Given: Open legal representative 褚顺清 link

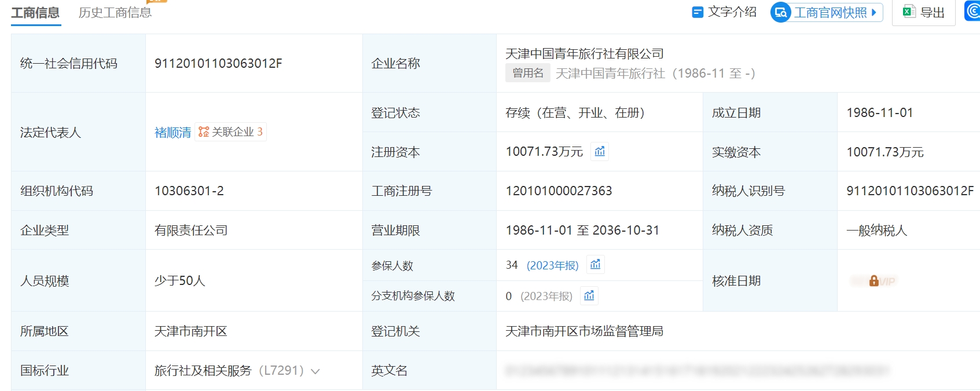Looking at the screenshot, I should point(172,133).
